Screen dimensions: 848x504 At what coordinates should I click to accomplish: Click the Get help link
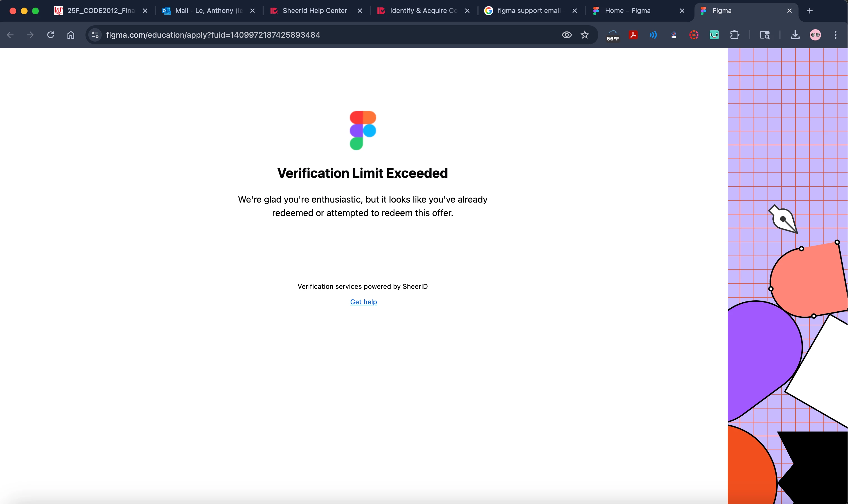tap(363, 302)
